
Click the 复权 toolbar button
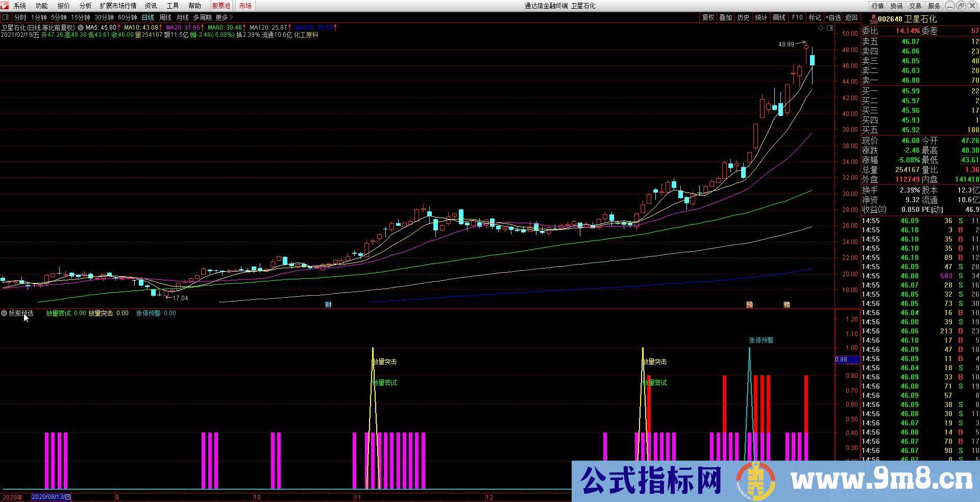pyautogui.click(x=708, y=17)
